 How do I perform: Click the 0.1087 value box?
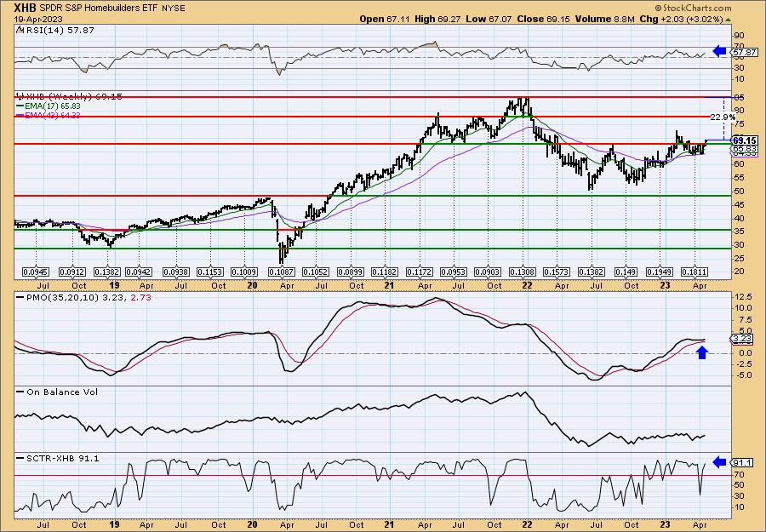click(x=281, y=272)
